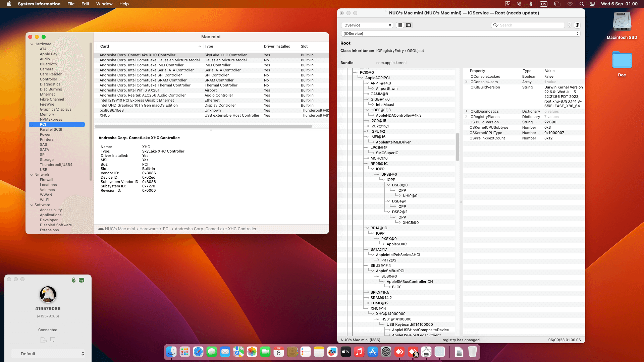Image resolution: width=644 pixels, height=362 pixels.
Task: Switch to column browser view icon
Action: coord(408,25)
